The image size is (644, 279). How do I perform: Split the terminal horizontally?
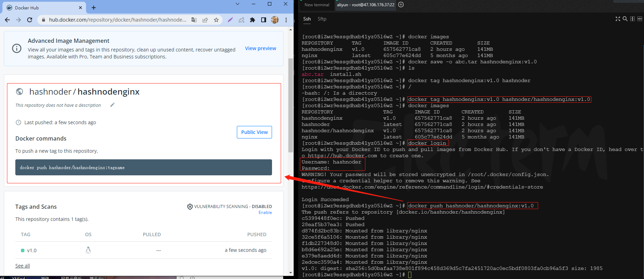coord(640,19)
